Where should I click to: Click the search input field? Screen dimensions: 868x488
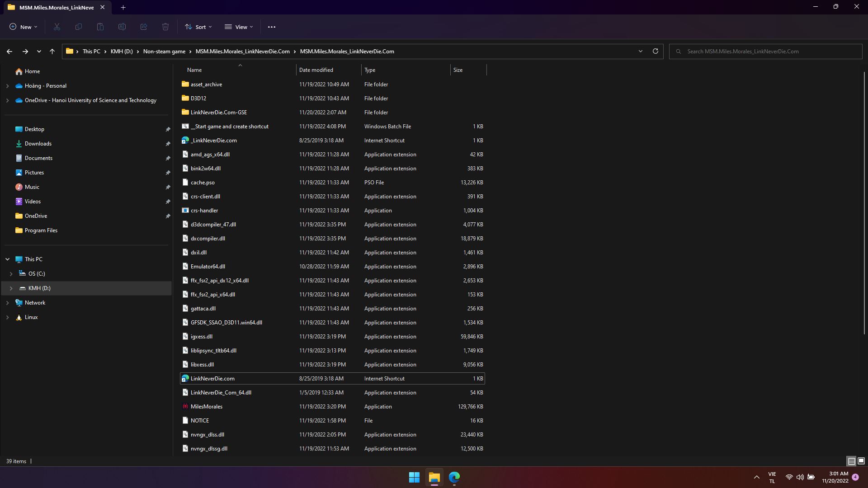[769, 51]
